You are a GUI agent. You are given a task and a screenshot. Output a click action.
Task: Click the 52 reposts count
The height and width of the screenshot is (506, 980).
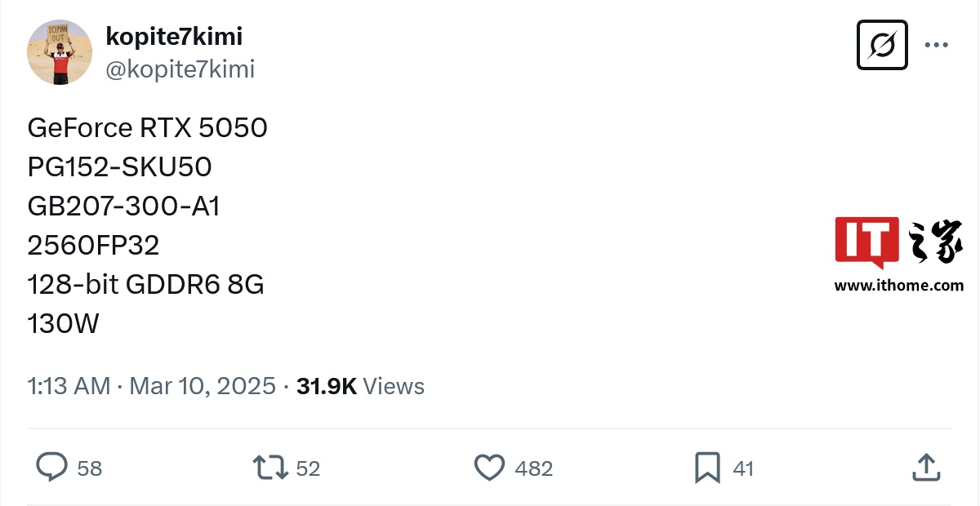click(308, 468)
